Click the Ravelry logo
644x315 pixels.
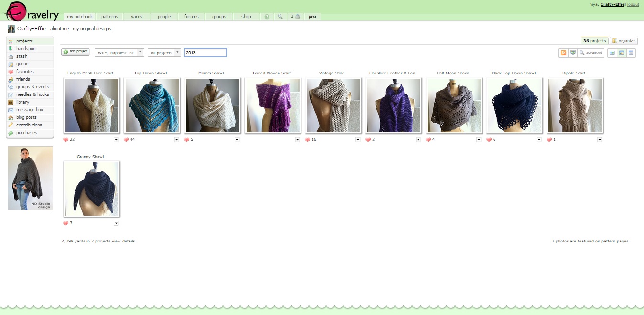tap(31, 11)
